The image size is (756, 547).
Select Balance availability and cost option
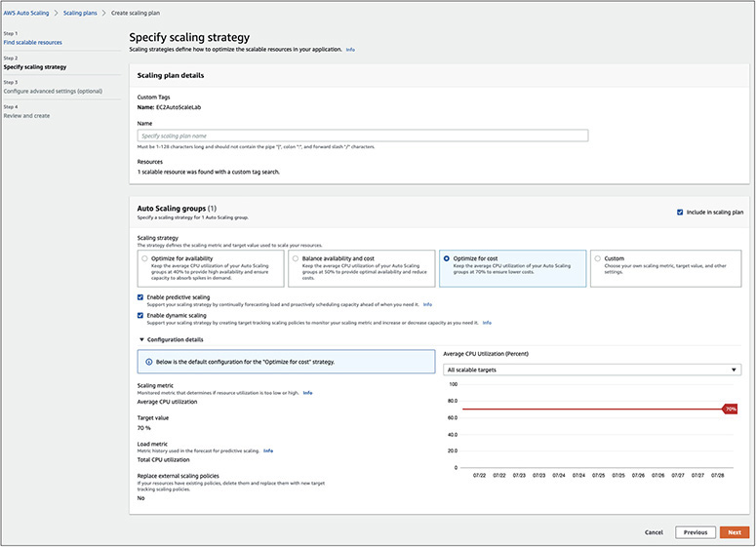(x=296, y=259)
